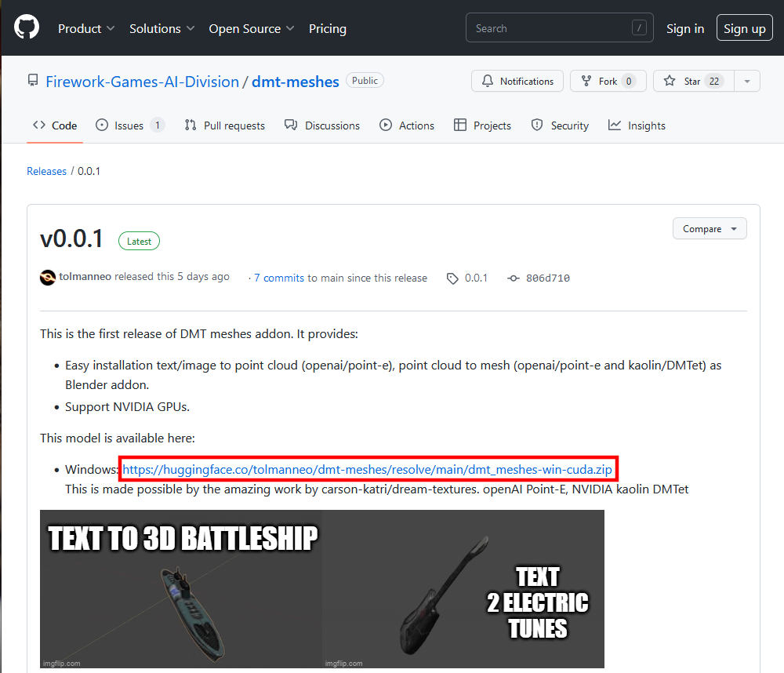
Task: Click the Text to 3D Battleship image
Action: [181, 589]
